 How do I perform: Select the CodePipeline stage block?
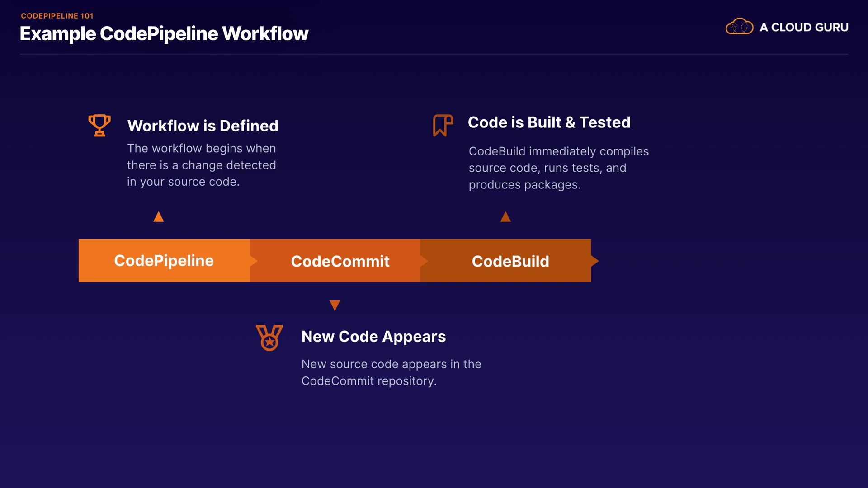(x=164, y=261)
